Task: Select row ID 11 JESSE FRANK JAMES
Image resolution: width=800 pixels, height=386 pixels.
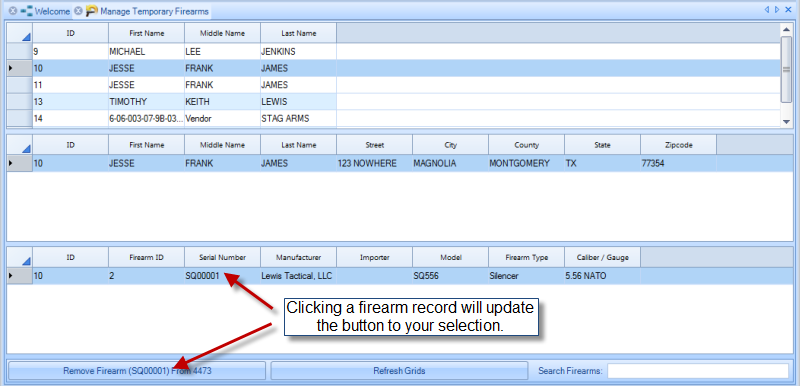Action: (x=393, y=85)
